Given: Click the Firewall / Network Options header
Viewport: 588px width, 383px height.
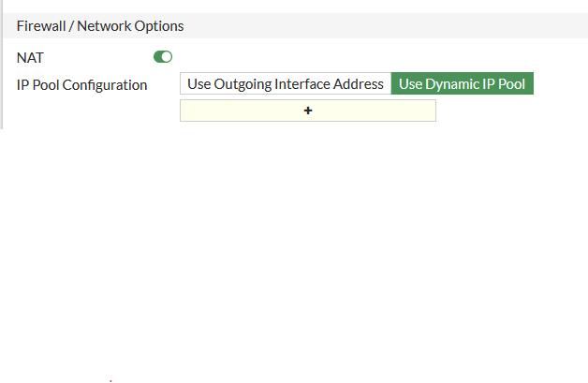Looking at the screenshot, I should (x=100, y=26).
